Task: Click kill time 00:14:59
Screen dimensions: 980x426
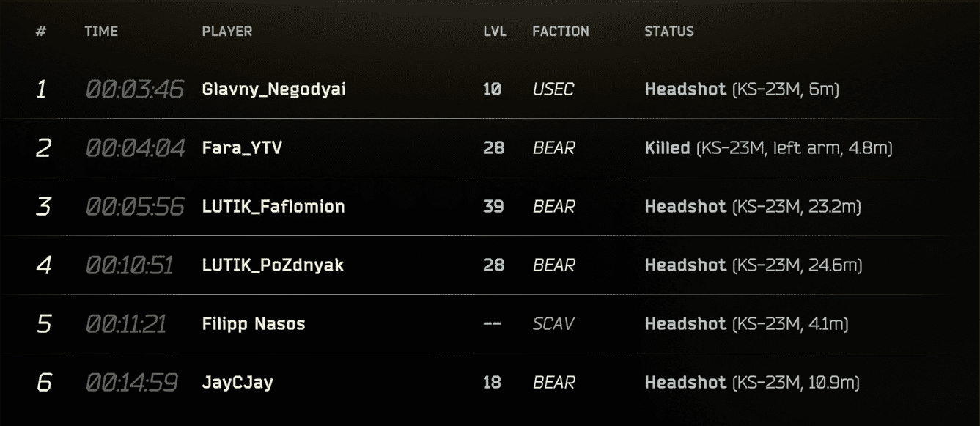Action: [x=132, y=383]
